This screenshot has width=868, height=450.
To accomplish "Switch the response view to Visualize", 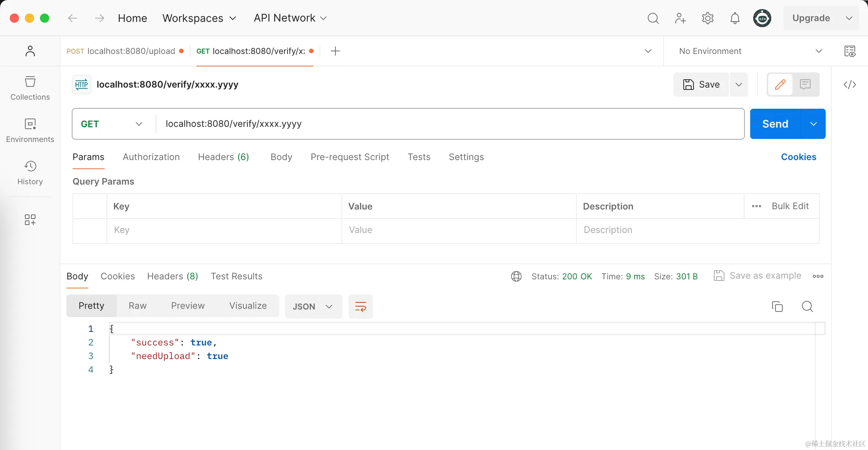I will (248, 306).
